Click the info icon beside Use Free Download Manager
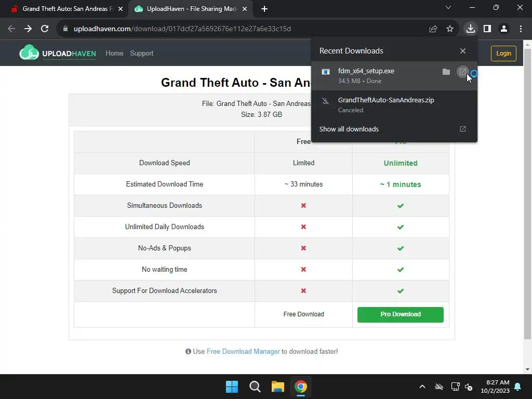 point(188,352)
